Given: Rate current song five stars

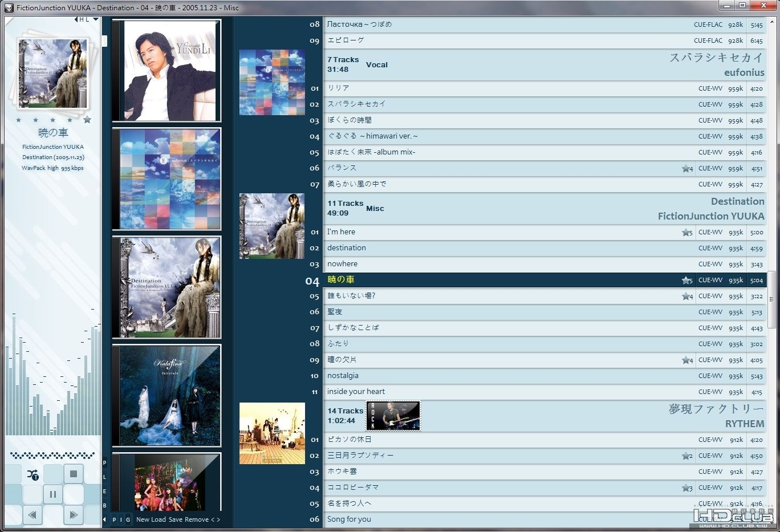Looking at the screenshot, I should point(87,120).
